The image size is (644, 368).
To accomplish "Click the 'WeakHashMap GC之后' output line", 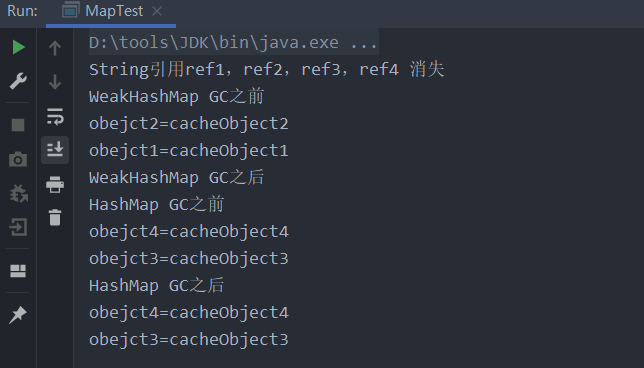I will [x=177, y=177].
